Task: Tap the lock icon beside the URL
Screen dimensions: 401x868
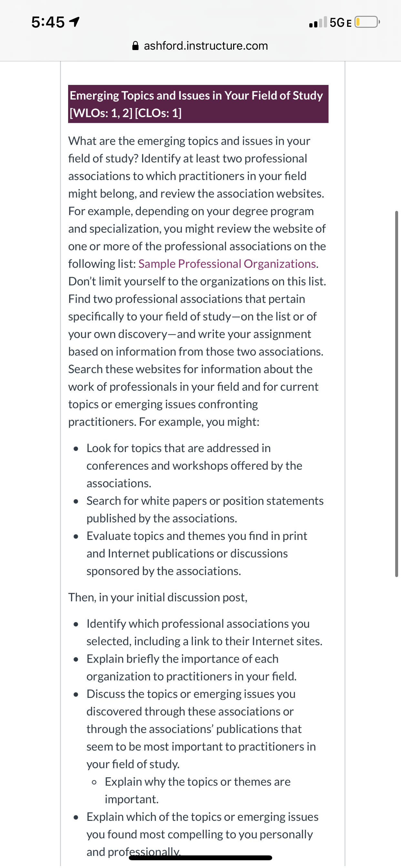Action: tap(136, 46)
